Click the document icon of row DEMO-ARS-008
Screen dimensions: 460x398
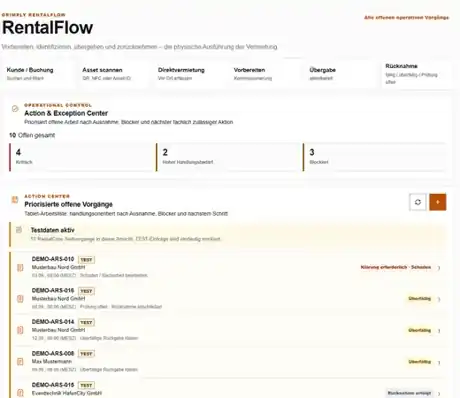point(20,362)
